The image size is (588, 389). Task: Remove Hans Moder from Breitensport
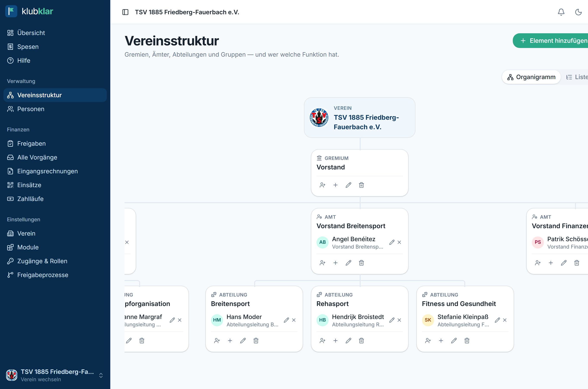294,320
